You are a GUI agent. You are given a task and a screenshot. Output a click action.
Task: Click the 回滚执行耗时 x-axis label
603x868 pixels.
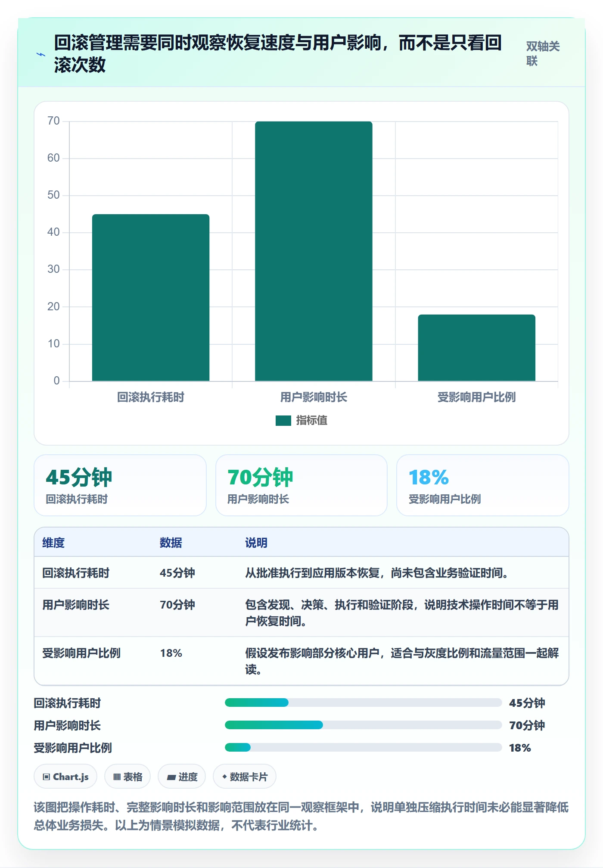(x=151, y=397)
